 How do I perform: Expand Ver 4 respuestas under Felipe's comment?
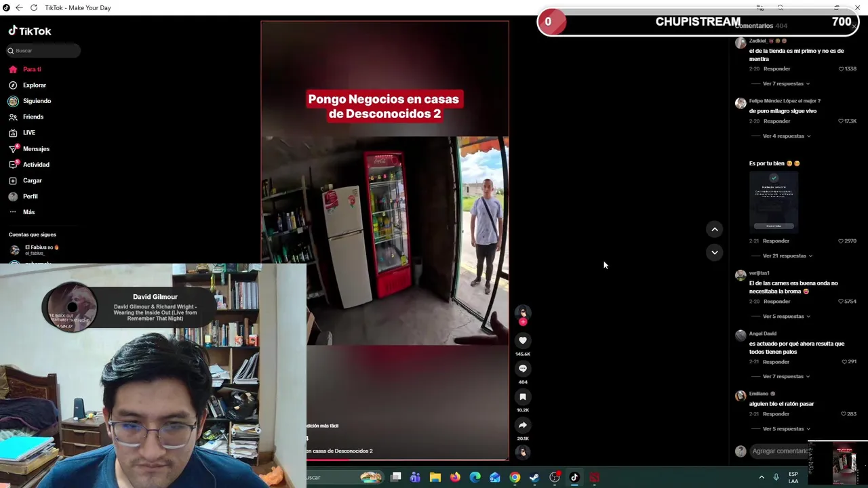(787, 136)
